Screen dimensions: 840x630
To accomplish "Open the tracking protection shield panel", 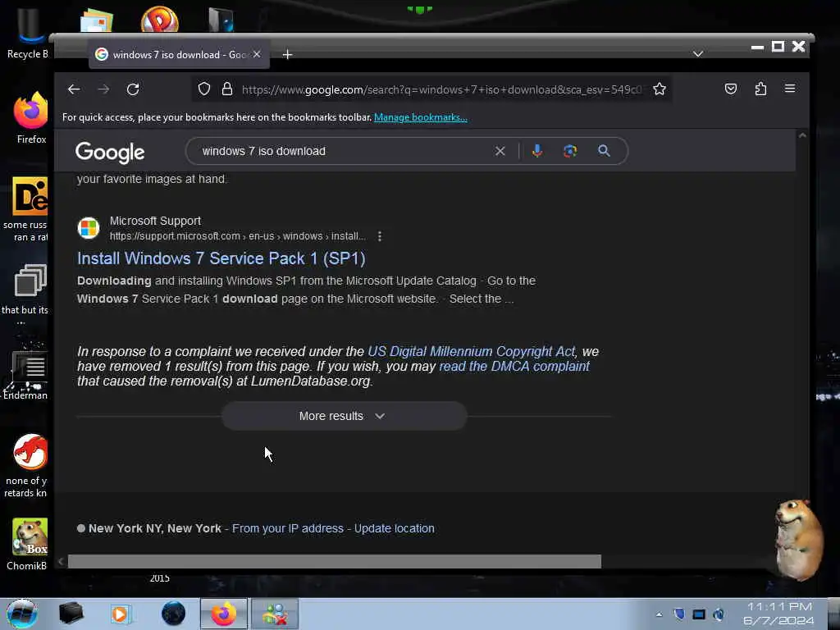I will 204,89.
